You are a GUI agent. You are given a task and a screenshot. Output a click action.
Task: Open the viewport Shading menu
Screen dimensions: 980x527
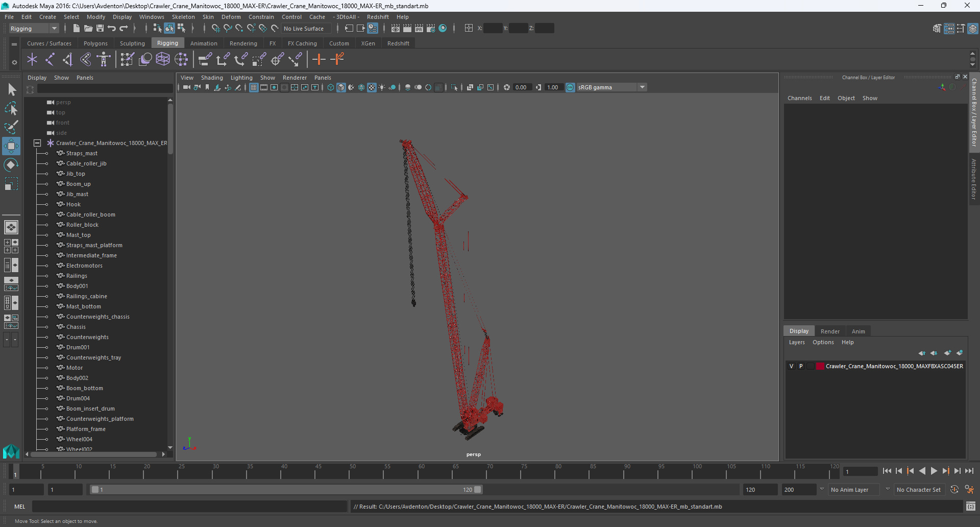tap(212, 78)
